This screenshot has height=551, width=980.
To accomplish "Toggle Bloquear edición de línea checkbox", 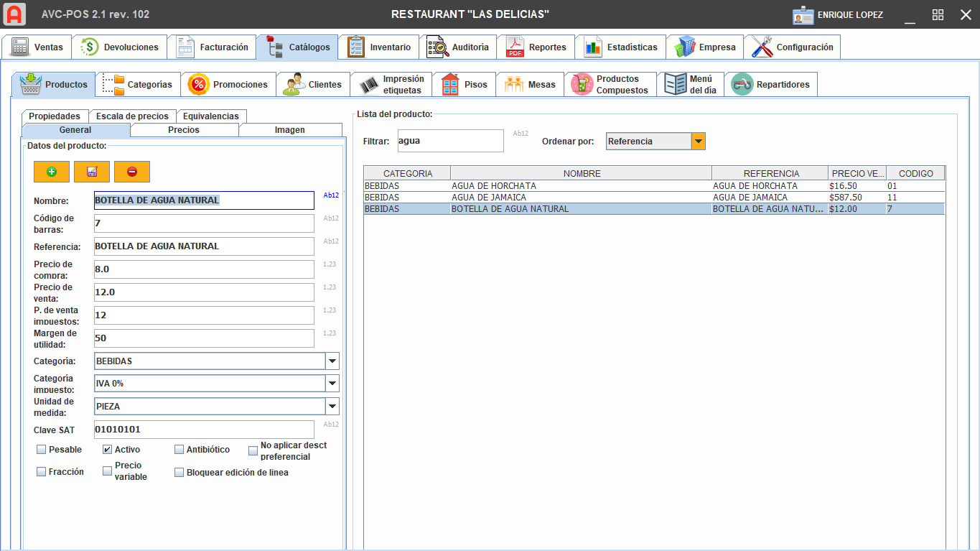I will coord(179,473).
